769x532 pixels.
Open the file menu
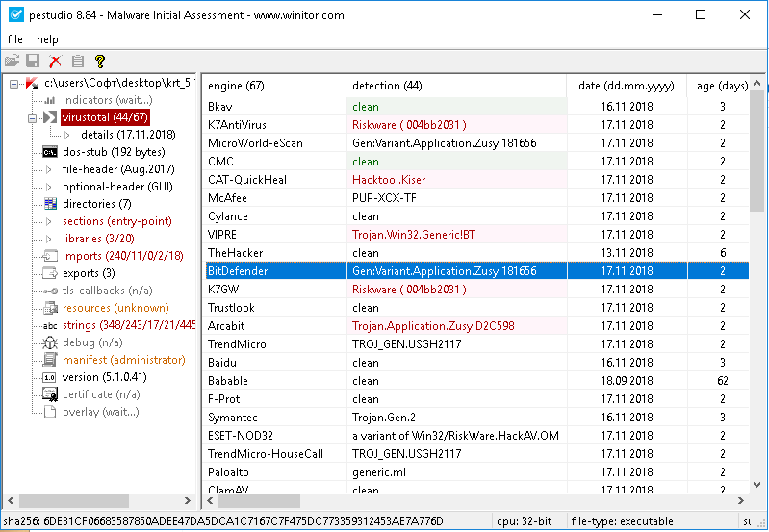click(14, 39)
